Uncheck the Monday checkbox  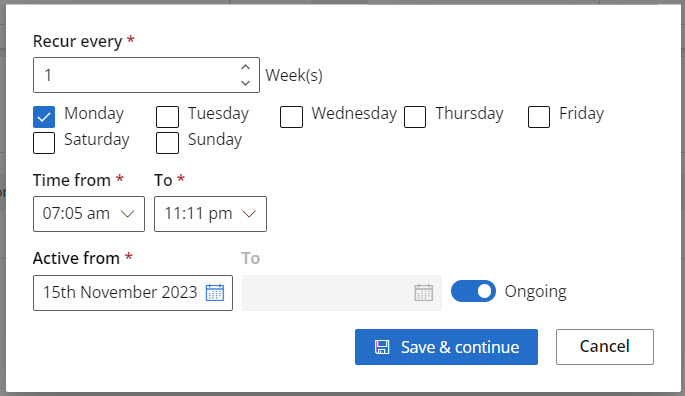44,117
